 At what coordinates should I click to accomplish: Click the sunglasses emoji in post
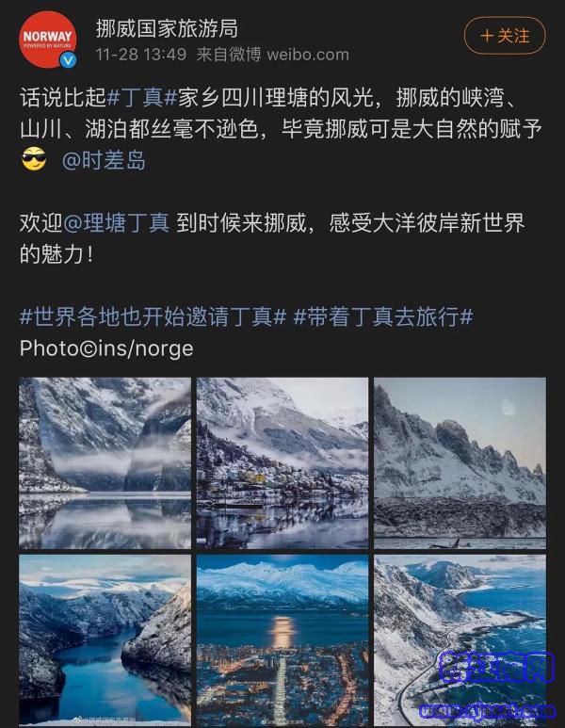point(34,159)
